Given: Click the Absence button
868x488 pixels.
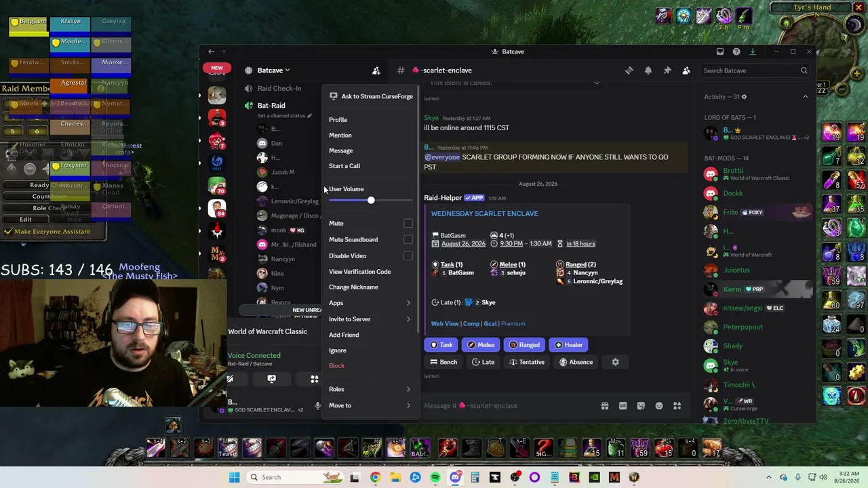Looking at the screenshot, I should coord(576,362).
